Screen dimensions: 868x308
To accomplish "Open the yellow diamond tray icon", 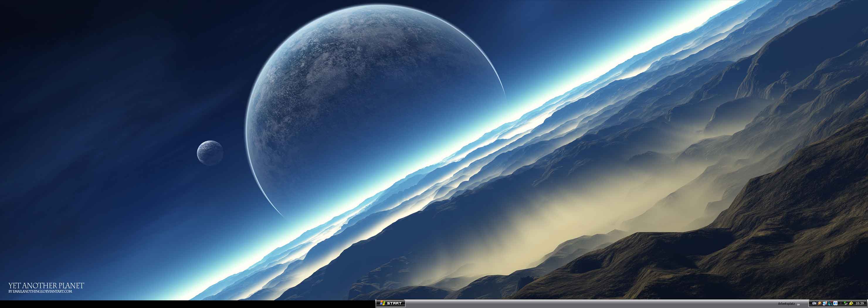I will pos(851,304).
